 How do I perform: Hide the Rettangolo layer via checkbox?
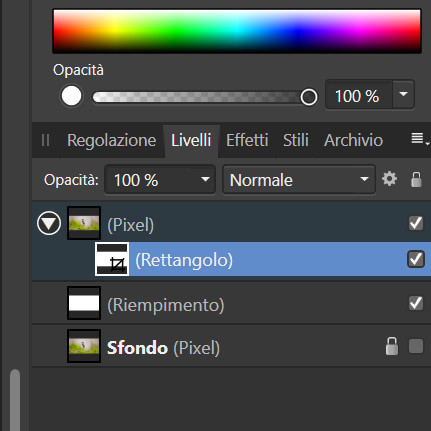coord(416,259)
